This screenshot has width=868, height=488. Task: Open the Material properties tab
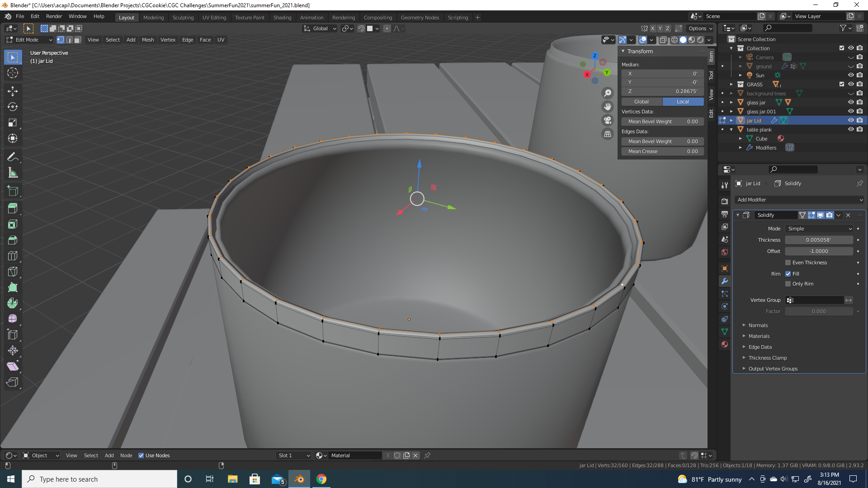click(725, 344)
